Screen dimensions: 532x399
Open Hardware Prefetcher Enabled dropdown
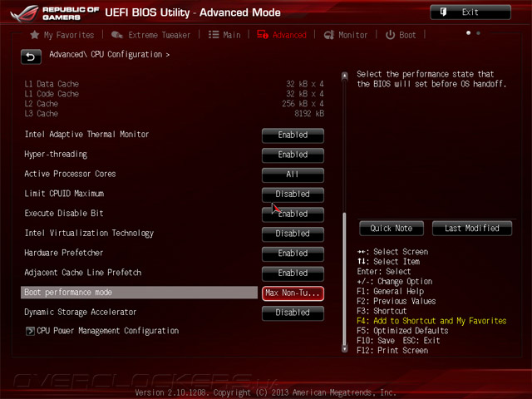click(293, 254)
